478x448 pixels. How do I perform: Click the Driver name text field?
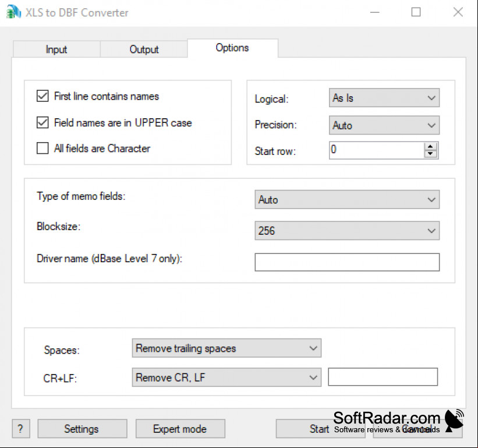pos(347,262)
